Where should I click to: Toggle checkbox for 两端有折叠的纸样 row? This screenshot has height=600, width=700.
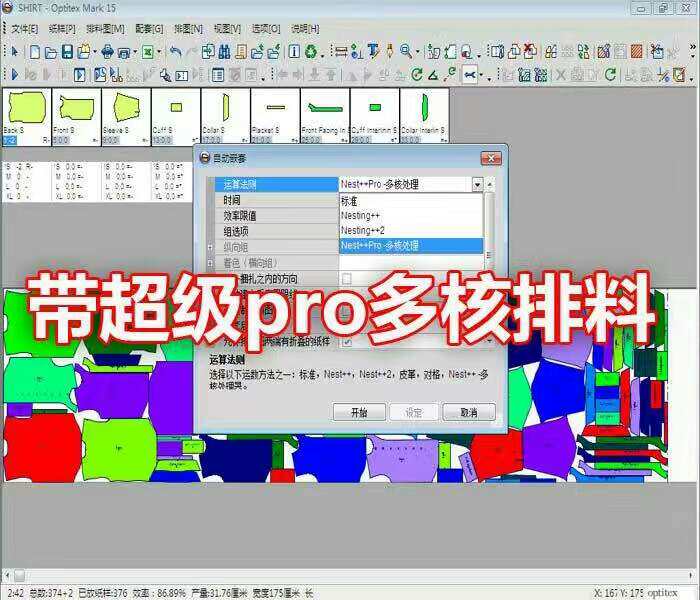coord(346,343)
